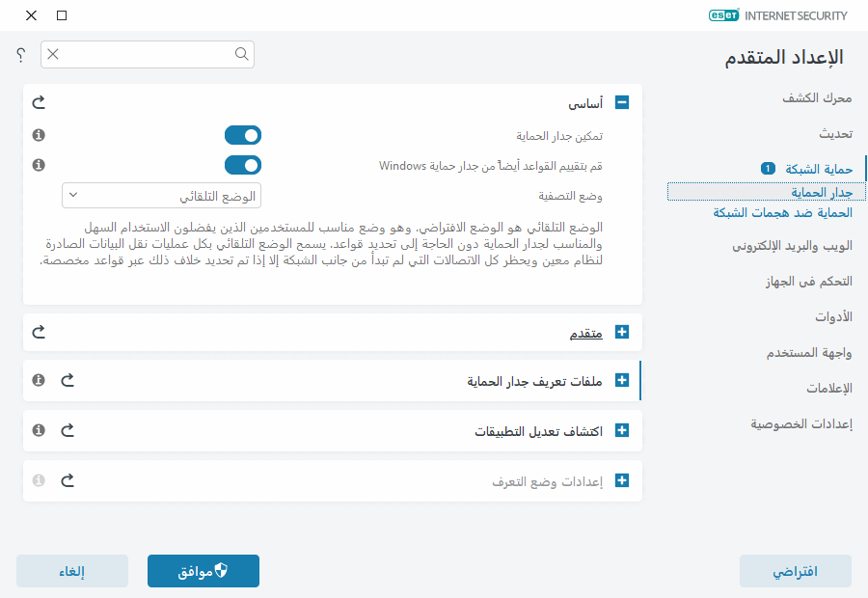Click the info icon beside the Windows firewall rules option
Image resolution: width=868 pixels, height=598 pixels.
click(x=38, y=165)
